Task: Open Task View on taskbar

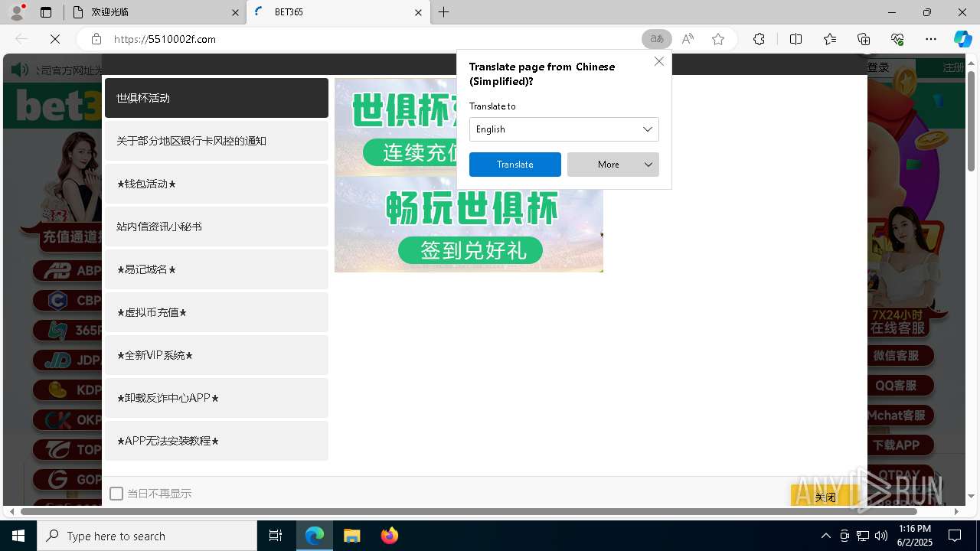Action: [276, 536]
